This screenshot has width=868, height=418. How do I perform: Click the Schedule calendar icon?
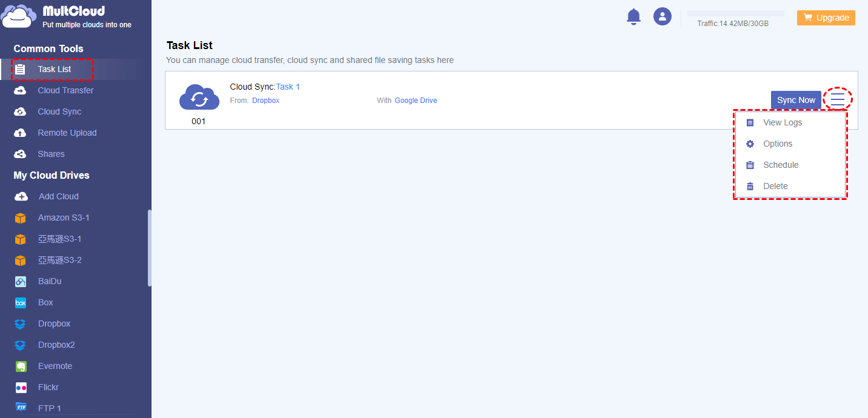click(x=750, y=165)
